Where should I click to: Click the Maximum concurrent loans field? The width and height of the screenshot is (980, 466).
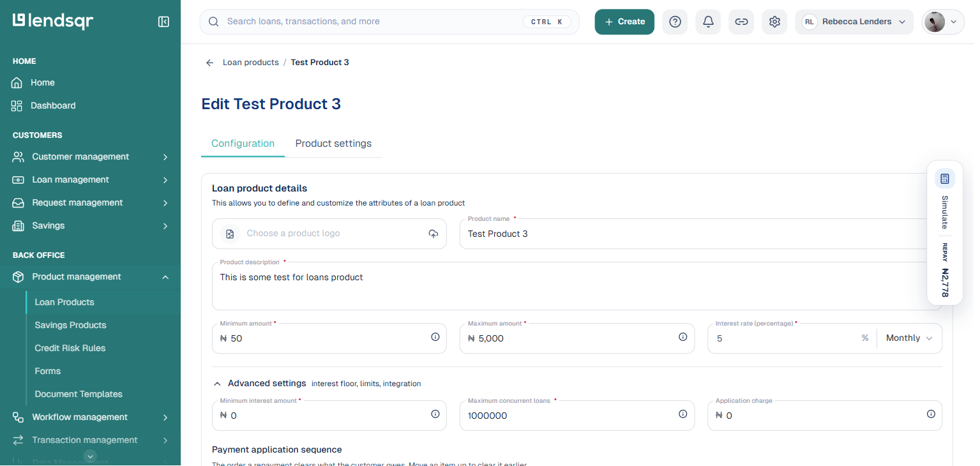pos(577,416)
